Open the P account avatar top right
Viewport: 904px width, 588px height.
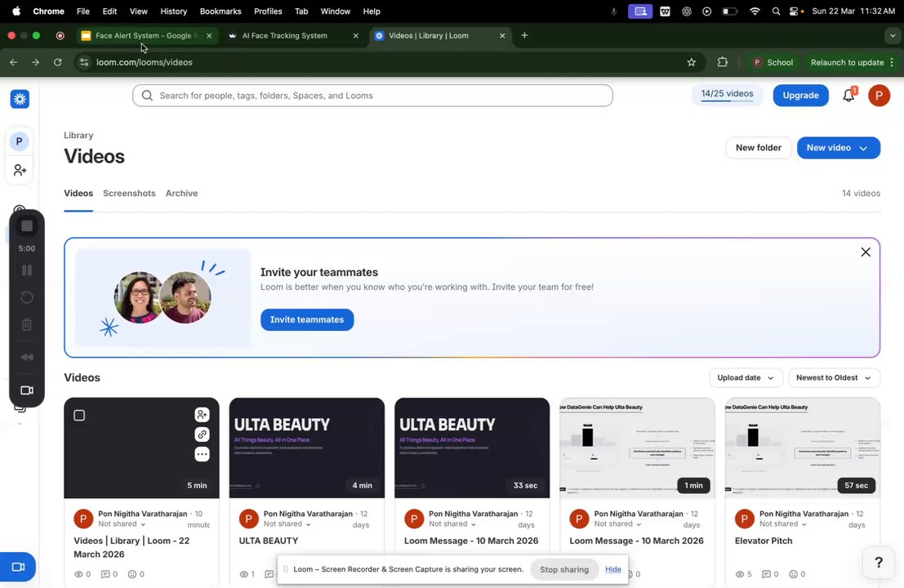879,95
